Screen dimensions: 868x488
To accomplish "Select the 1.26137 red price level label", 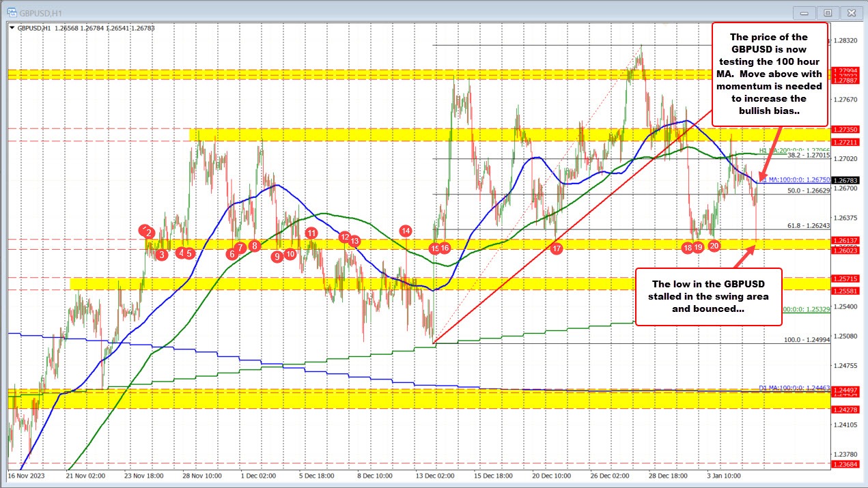I will (847, 240).
